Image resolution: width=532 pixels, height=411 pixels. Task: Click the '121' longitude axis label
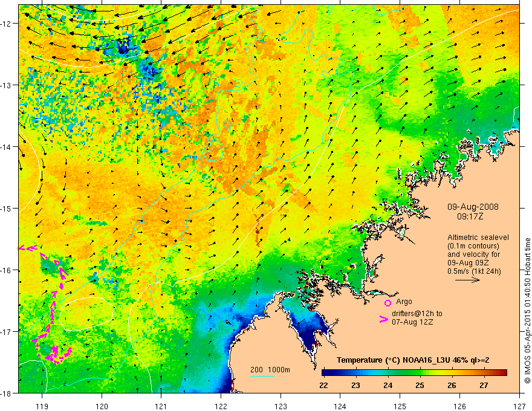pyautogui.click(x=161, y=406)
